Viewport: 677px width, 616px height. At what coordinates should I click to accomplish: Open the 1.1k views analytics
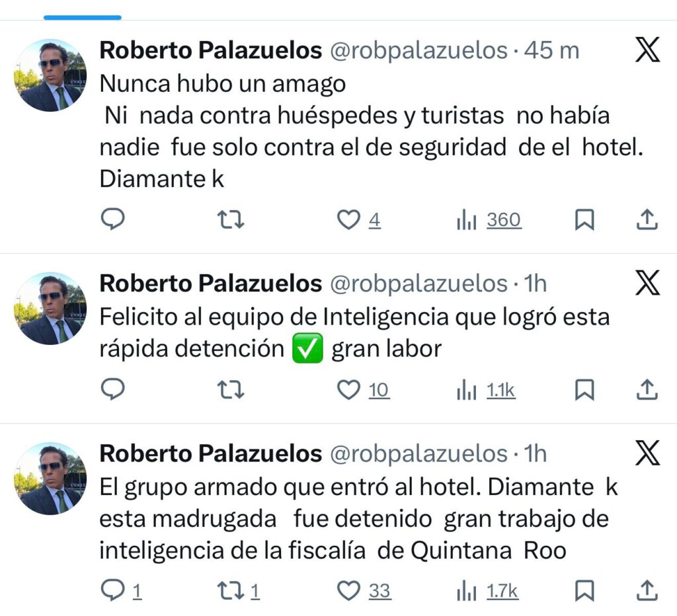[487, 391]
